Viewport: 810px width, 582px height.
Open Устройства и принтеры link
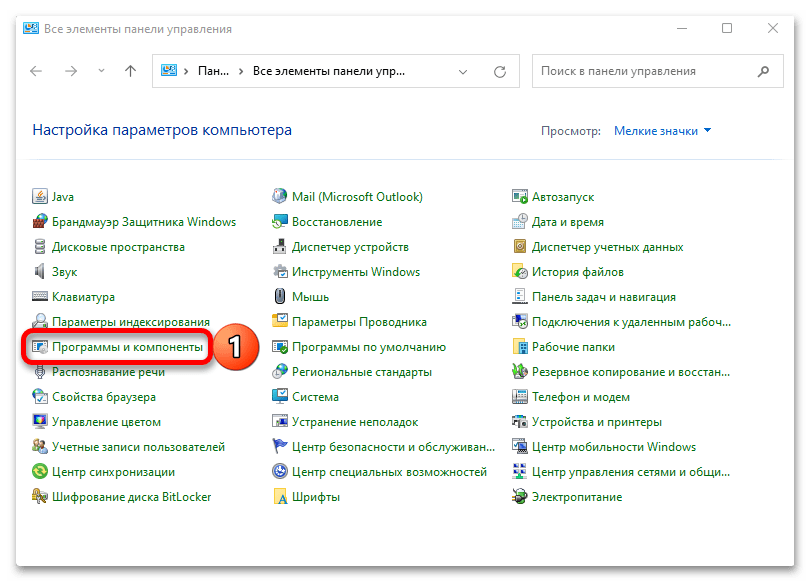coord(597,422)
